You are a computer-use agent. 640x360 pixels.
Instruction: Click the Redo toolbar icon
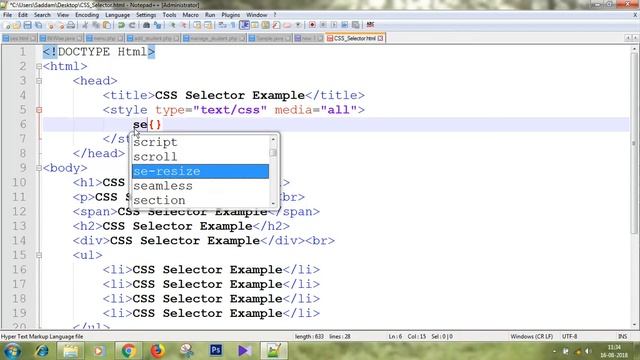(132, 25)
